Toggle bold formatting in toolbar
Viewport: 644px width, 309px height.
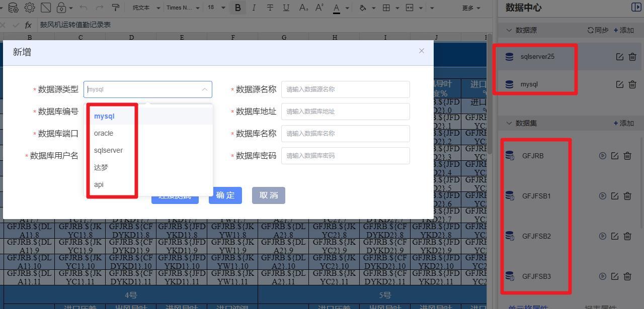point(237,8)
